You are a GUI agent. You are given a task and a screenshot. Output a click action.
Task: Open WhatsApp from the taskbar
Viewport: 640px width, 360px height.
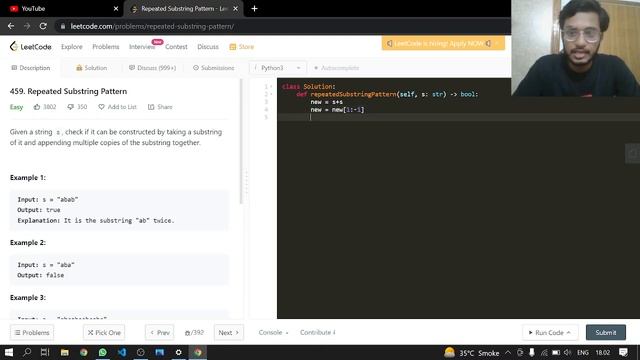click(x=102, y=352)
